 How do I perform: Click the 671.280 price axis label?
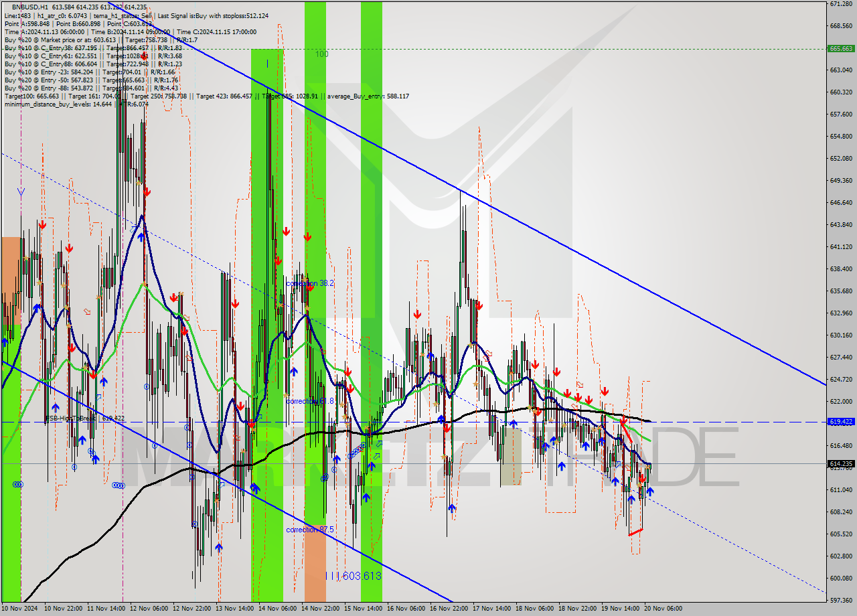coord(841,4)
